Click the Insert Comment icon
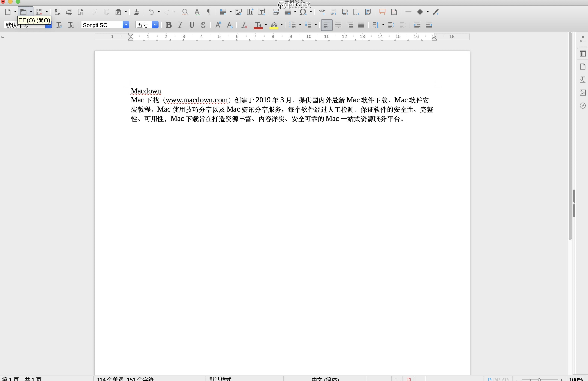Viewport: 588px width, 381px height. coord(382,12)
